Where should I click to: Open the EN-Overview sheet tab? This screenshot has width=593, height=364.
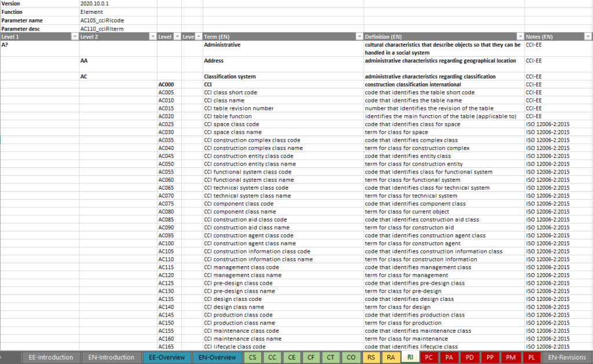point(217,358)
